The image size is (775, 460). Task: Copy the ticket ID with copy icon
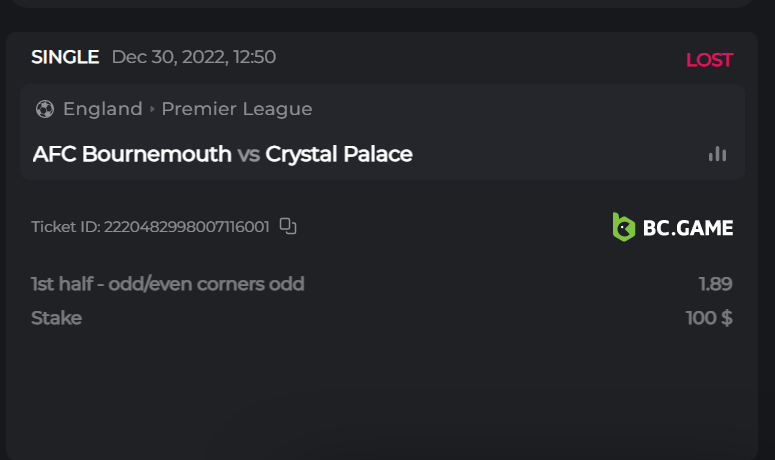pyautogui.click(x=288, y=226)
